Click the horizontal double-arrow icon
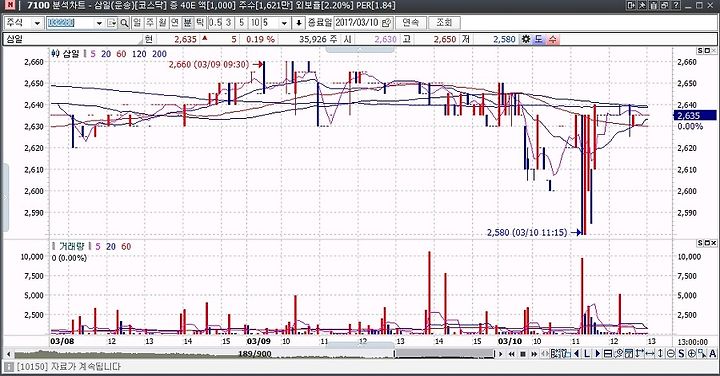 (650, 354)
